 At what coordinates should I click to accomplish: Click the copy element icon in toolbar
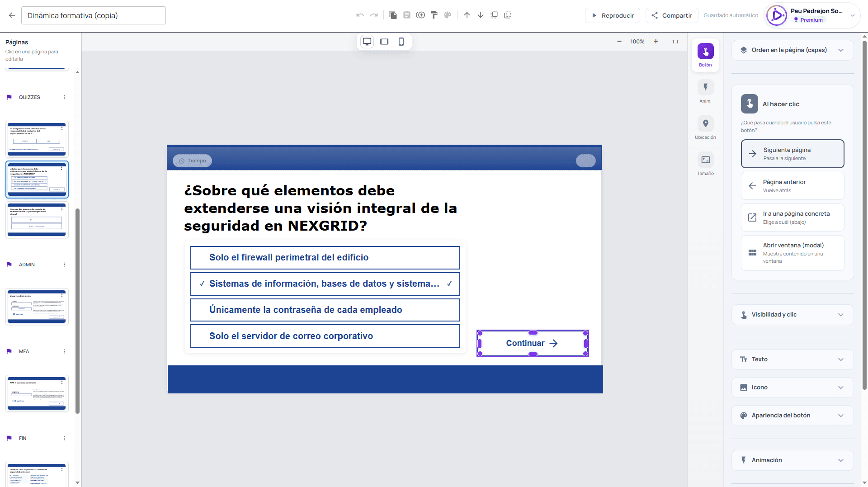[393, 15]
